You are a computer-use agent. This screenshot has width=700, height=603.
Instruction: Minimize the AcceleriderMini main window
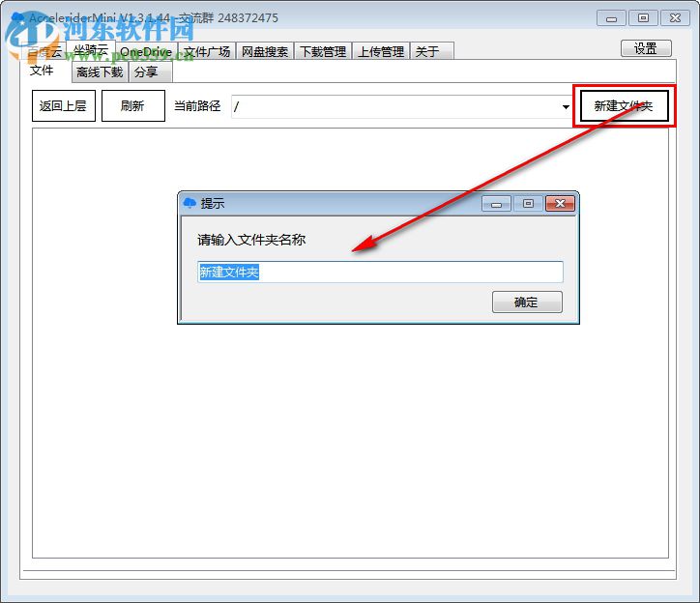pos(611,17)
